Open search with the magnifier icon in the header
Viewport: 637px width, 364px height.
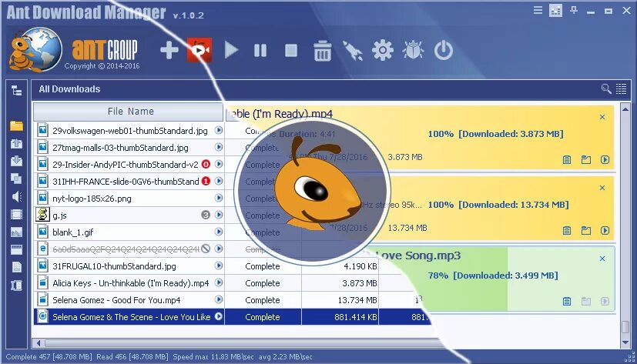pos(606,88)
